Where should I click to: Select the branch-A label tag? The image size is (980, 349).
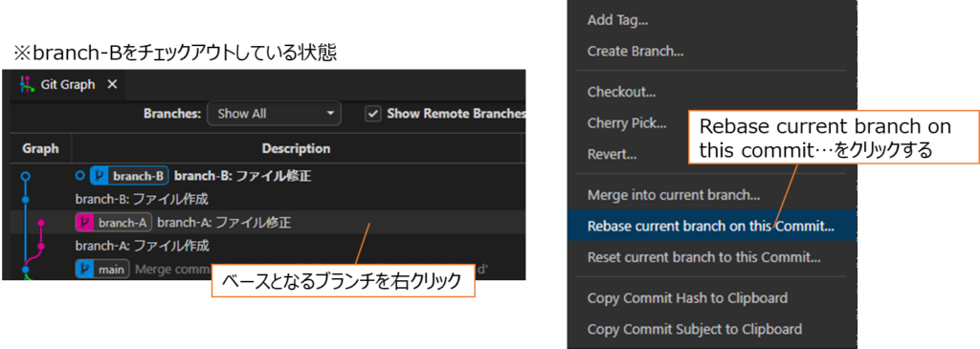114,222
